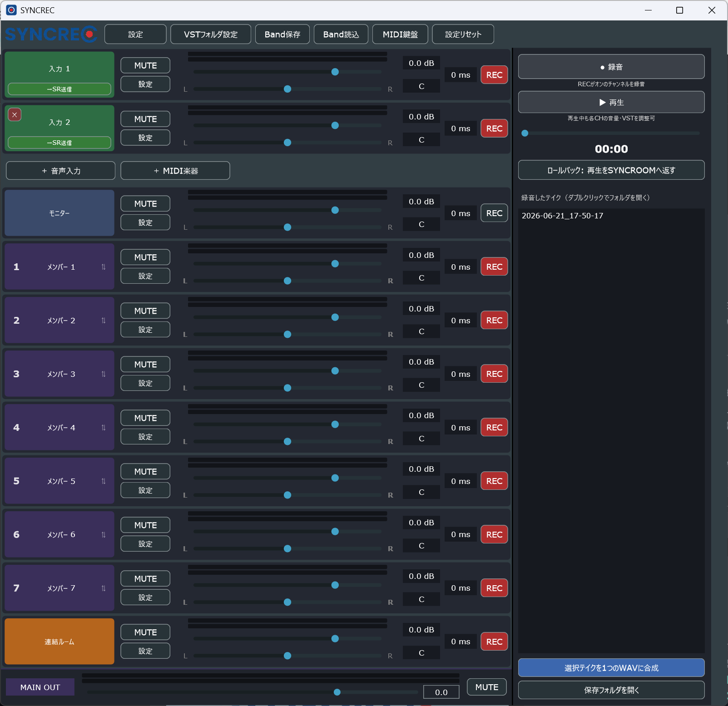Select the 連結ルーム channel label

[59, 642]
